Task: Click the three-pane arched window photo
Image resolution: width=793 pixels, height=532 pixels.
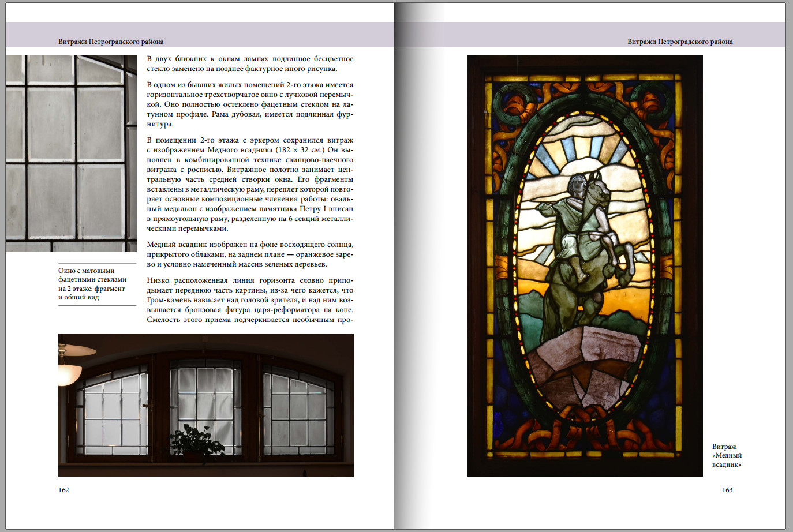Action: [x=206, y=404]
